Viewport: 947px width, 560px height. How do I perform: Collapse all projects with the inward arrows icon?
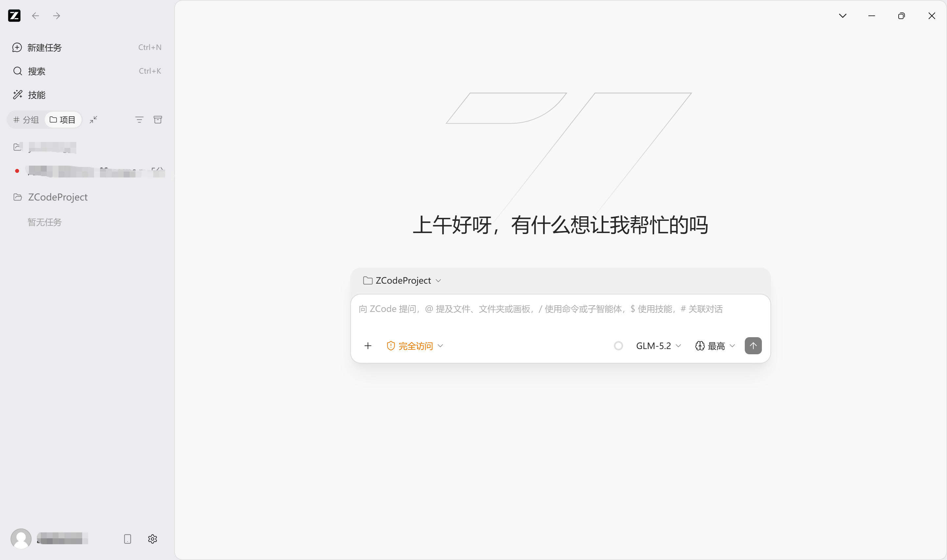[93, 120]
